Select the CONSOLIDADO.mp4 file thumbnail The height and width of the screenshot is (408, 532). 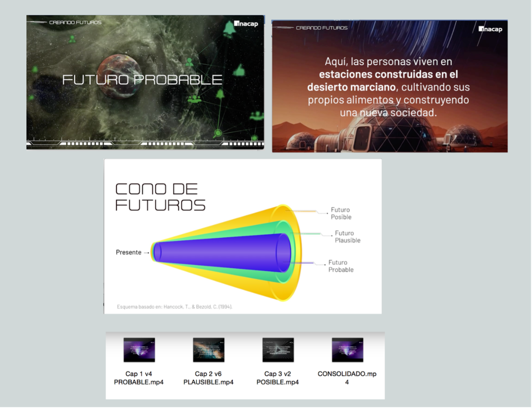(347, 350)
